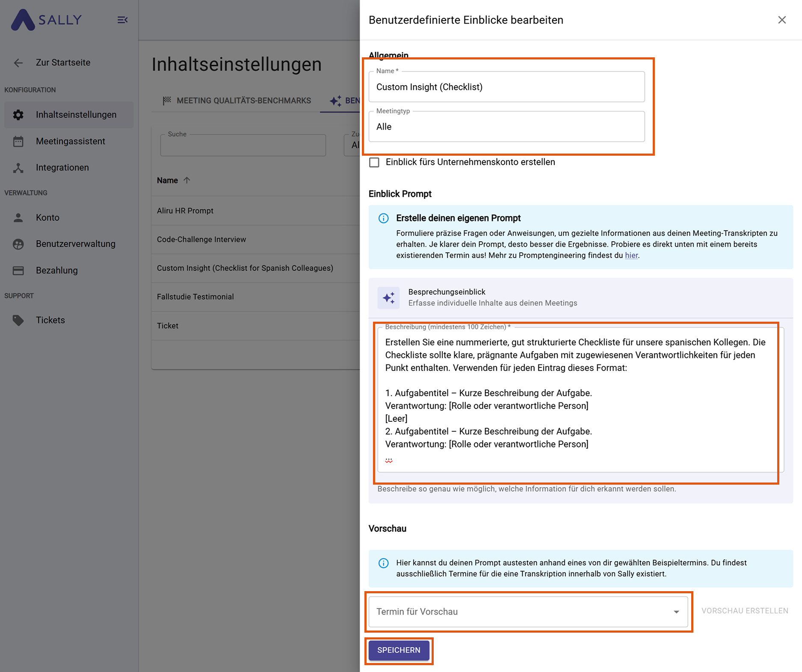Collapse the sidebar menu icon
Image resolution: width=802 pixels, height=672 pixels.
[x=122, y=20]
